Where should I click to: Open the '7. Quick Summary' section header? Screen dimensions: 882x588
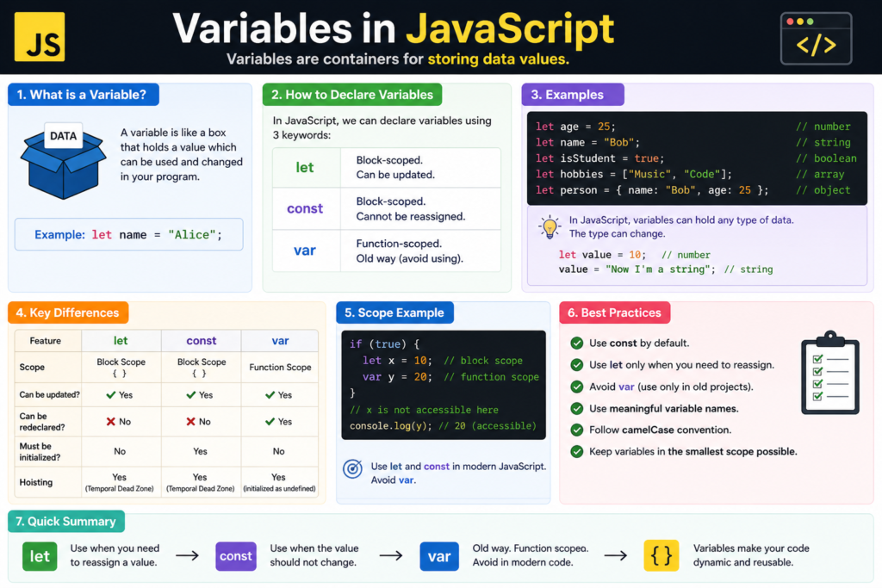click(x=66, y=521)
